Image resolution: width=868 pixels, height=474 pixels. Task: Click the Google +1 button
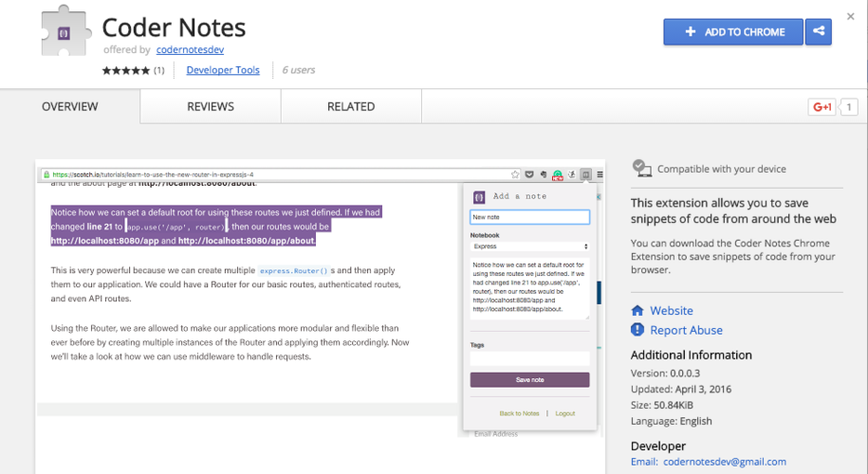click(822, 107)
